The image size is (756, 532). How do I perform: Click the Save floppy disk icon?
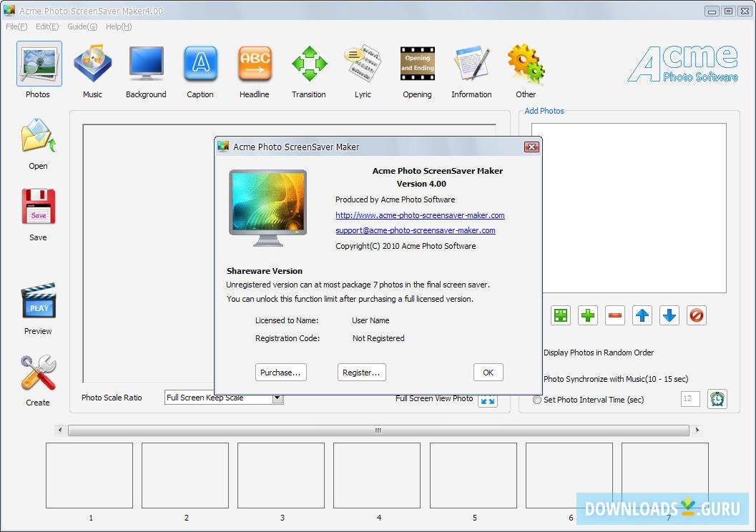pyautogui.click(x=39, y=206)
